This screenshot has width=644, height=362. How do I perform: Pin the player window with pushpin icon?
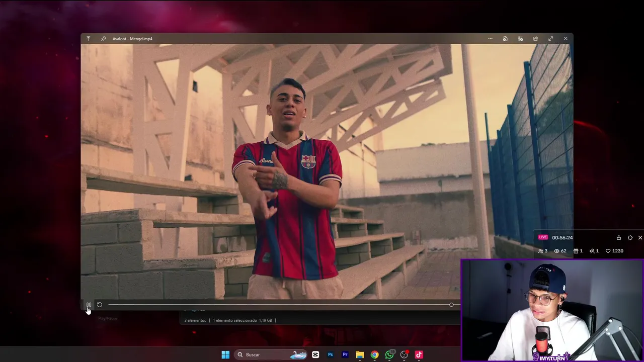point(104,39)
